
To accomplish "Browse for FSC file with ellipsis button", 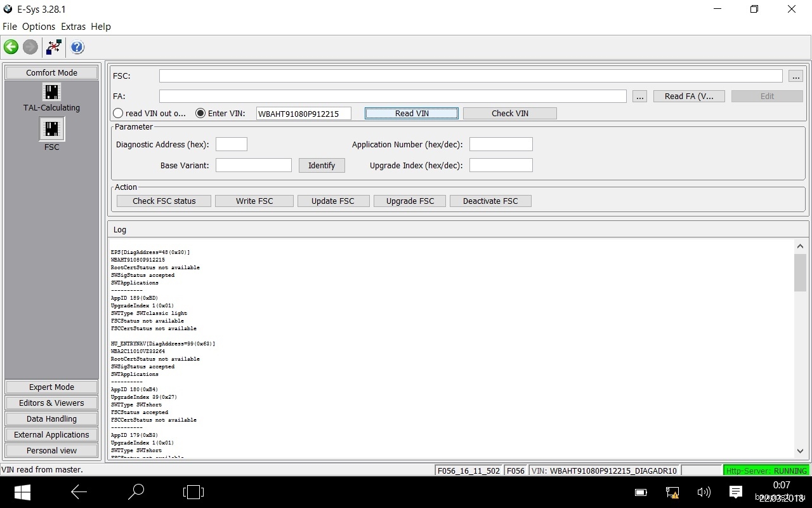I will click(796, 76).
